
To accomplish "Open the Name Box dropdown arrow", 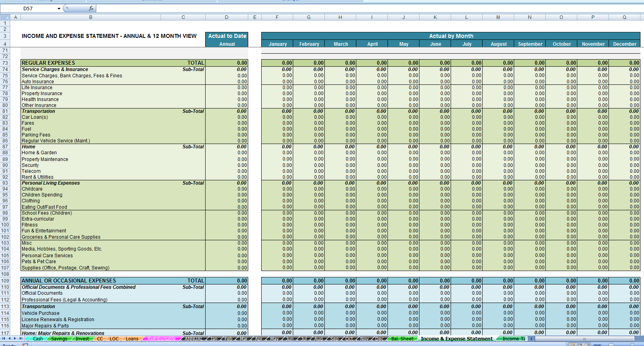I will (59, 9).
